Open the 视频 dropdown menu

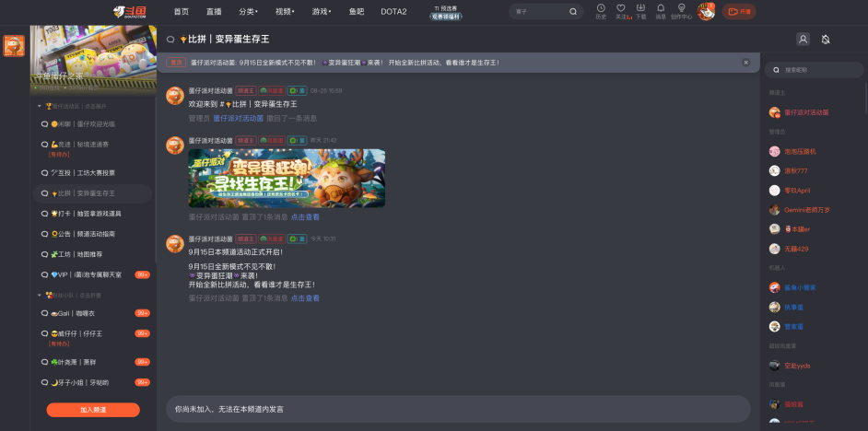[x=285, y=12]
